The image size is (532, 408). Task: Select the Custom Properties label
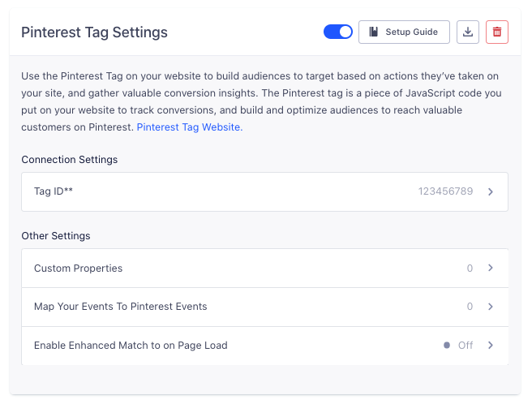click(78, 268)
